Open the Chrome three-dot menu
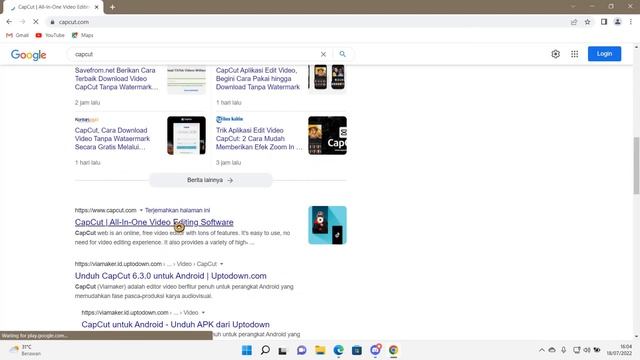640x360 pixels. (x=631, y=22)
